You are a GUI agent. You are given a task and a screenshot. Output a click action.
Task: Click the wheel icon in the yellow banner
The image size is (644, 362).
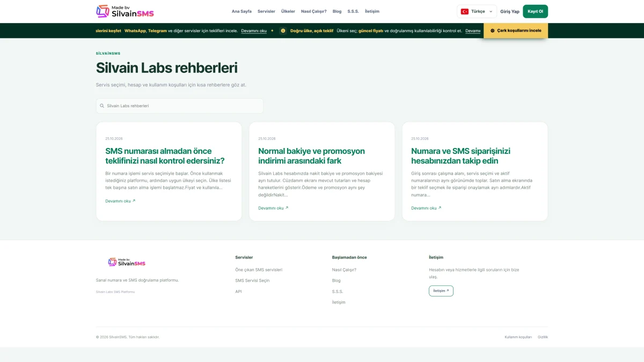(493, 31)
